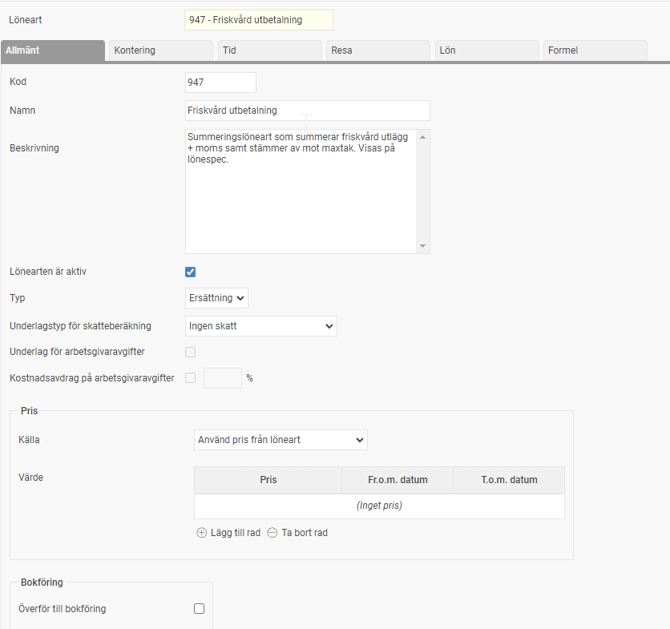
Task: Check the Överför till bokföring box
Action: 199,608
